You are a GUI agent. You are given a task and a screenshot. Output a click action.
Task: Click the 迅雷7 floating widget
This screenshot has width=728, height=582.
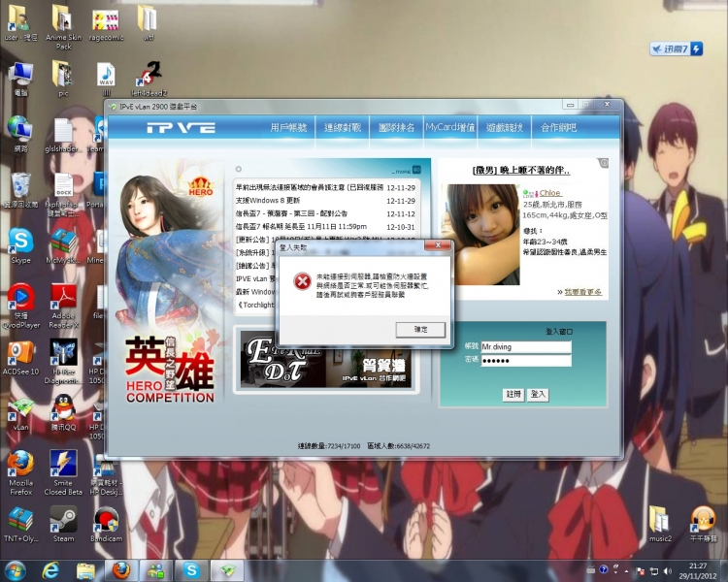(x=676, y=48)
